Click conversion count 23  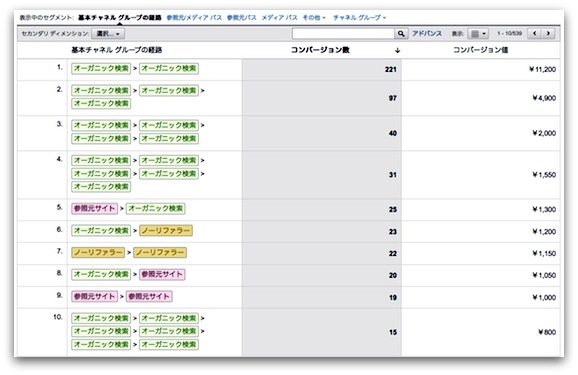click(x=393, y=232)
